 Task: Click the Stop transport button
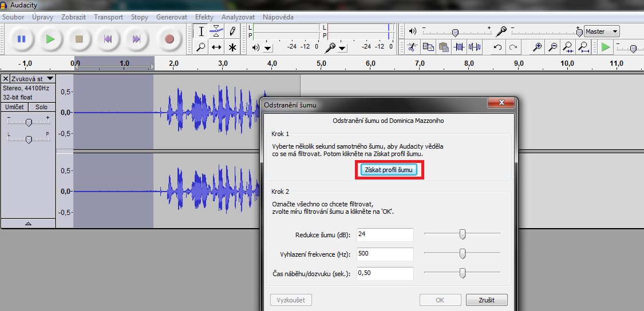point(79,39)
